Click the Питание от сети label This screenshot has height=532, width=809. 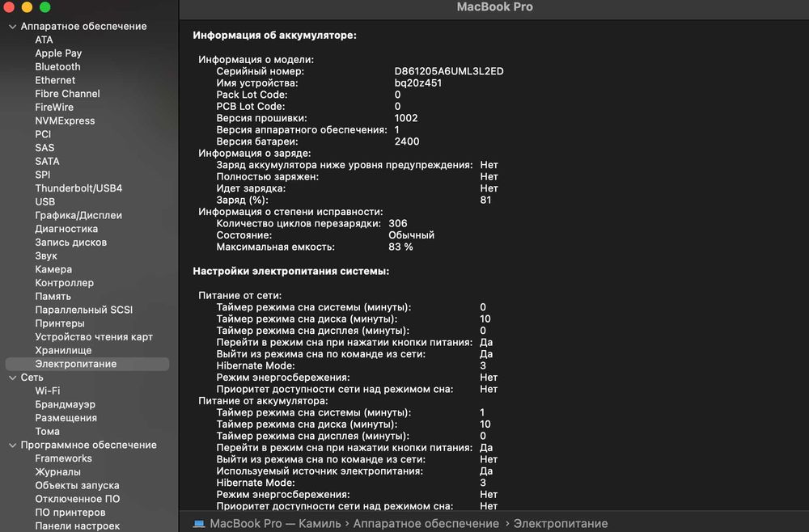(x=240, y=295)
